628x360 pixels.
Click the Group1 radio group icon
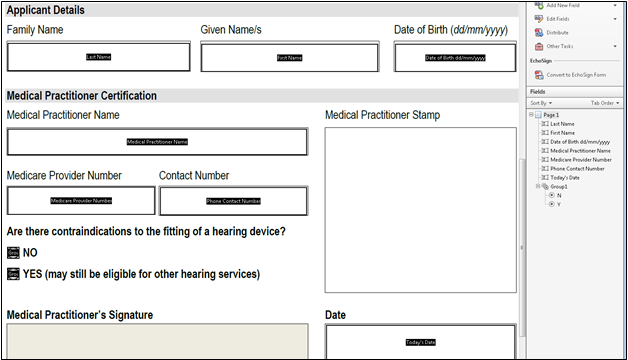545,187
